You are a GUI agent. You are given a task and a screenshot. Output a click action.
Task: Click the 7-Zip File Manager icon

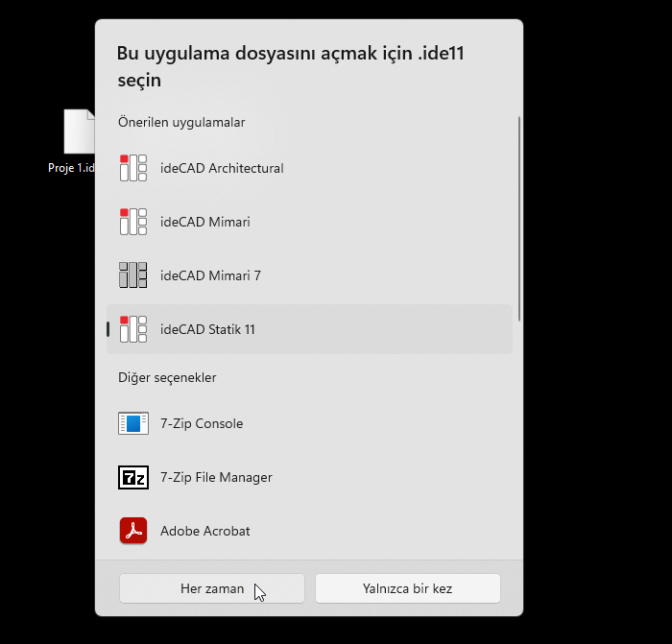click(132, 477)
